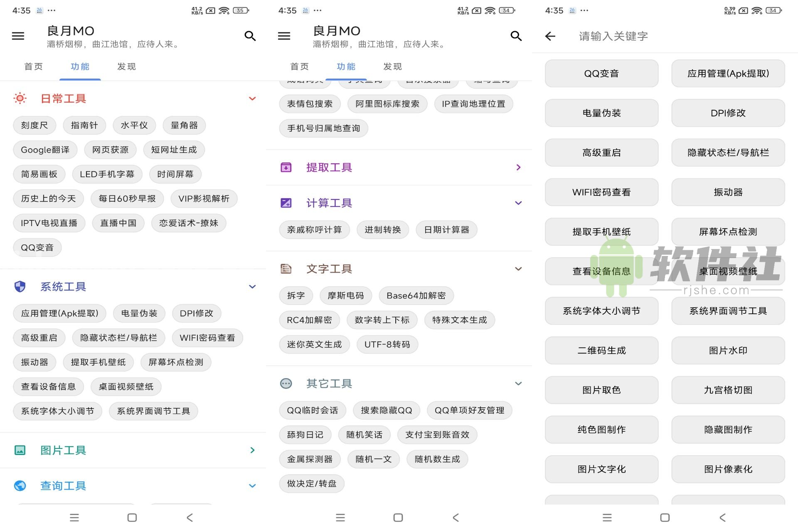The height and width of the screenshot is (532, 798).
Task: Click the document icon beside 文字工具
Action: pyautogui.click(x=286, y=268)
